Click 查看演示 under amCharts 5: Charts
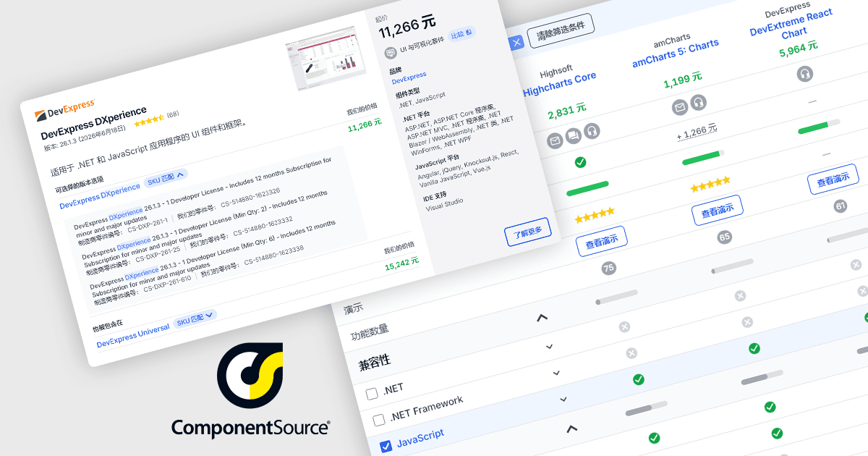This screenshot has width=868, height=456. (x=717, y=210)
